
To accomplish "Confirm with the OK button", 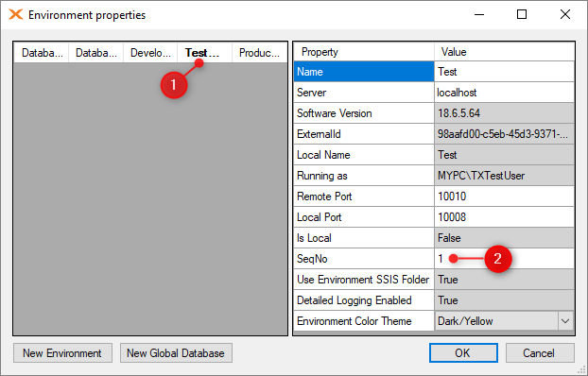I will pos(463,352).
